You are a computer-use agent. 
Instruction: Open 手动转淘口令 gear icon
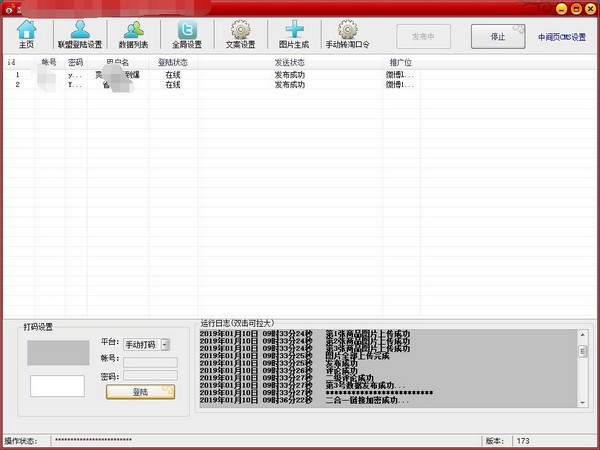[x=347, y=35]
